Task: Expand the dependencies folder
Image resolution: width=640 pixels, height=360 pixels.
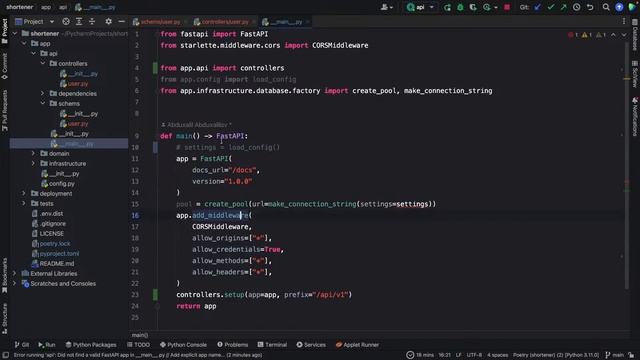Action: (x=43, y=93)
